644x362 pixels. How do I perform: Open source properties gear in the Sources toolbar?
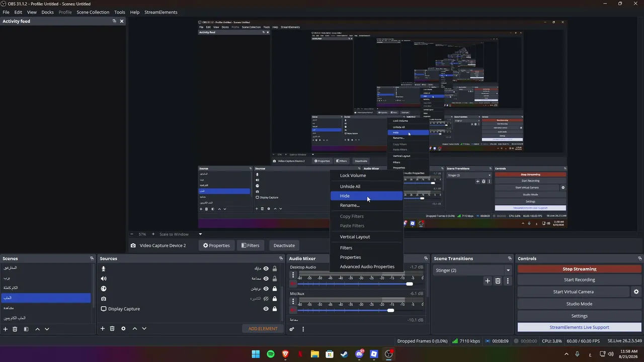pyautogui.click(x=123, y=328)
